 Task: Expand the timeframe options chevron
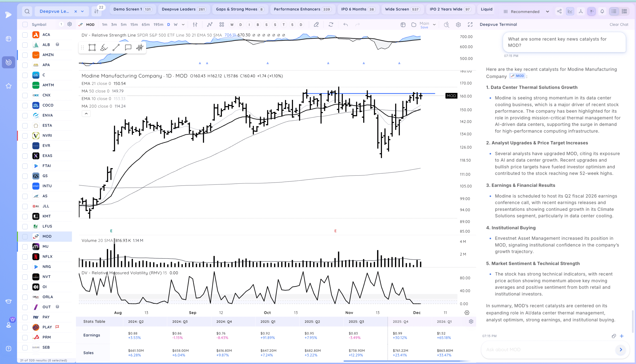[x=183, y=25]
